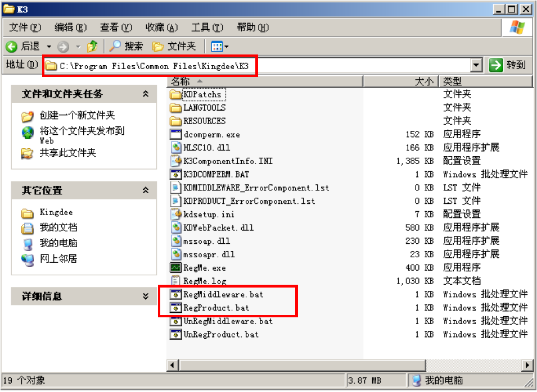Select UnRegMiddleware.bat file icon
537x392 pixels.
coord(175,321)
